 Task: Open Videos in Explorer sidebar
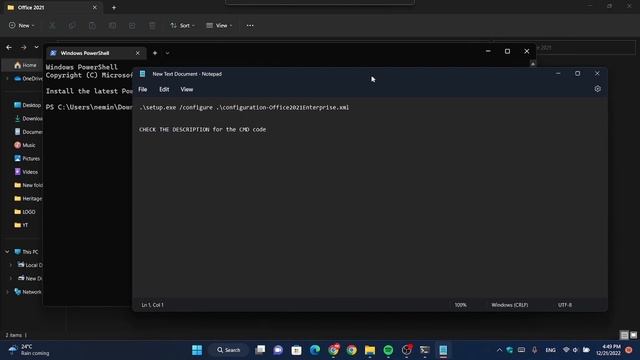pos(26,172)
